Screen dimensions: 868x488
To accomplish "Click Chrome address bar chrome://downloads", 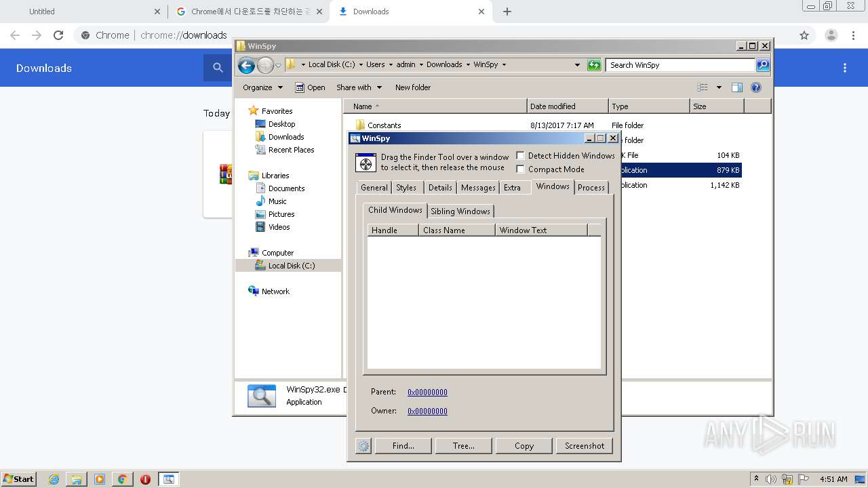I will click(x=184, y=35).
